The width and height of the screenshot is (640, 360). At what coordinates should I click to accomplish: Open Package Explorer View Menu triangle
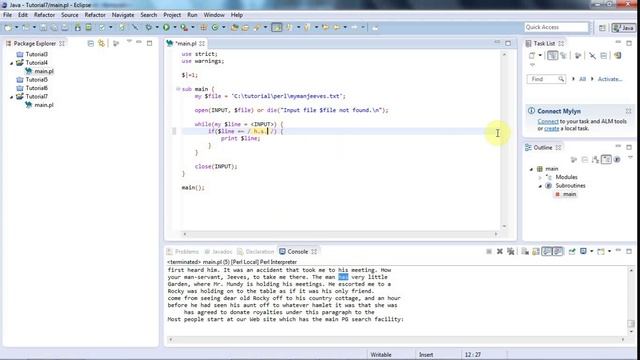click(129, 42)
